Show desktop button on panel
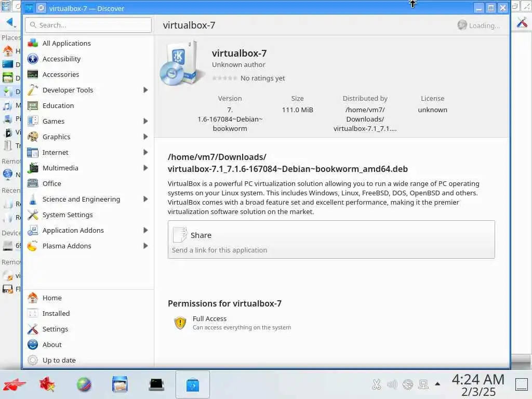532x399 pixels. [x=522, y=385]
